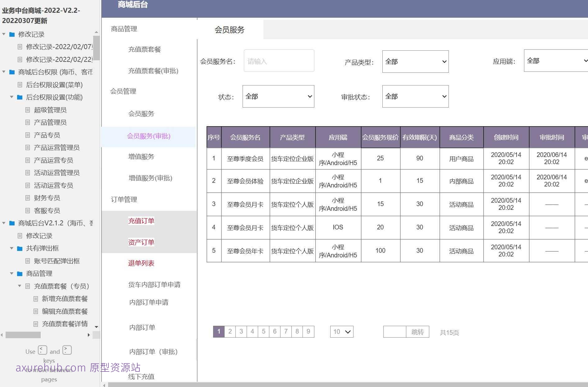Click the folder icon of 商城后台V2.1.2
The width and height of the screenshot is (588, 387).
[11, 223]
